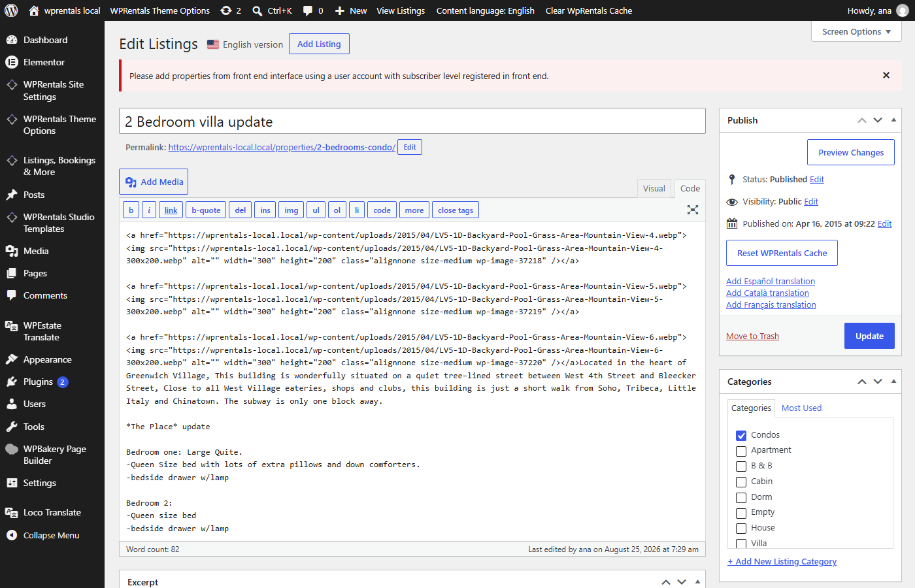The height and width of the screenshot is (588, 915).
Task: Open the Posts pin icon
Action: (x=12, y=195)
